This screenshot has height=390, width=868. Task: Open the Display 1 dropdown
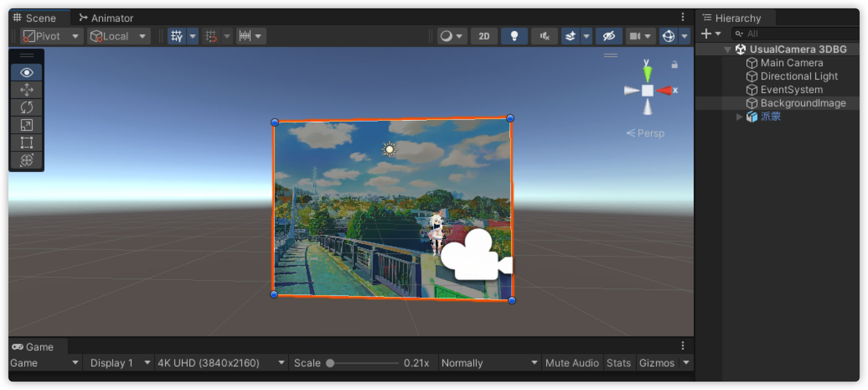[120, 363]
